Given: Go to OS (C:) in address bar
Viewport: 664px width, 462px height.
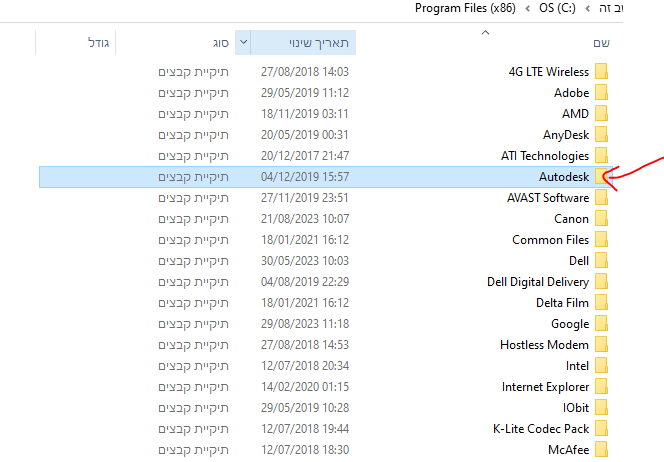Looking at the screenshot, I should tap(557, 8).
